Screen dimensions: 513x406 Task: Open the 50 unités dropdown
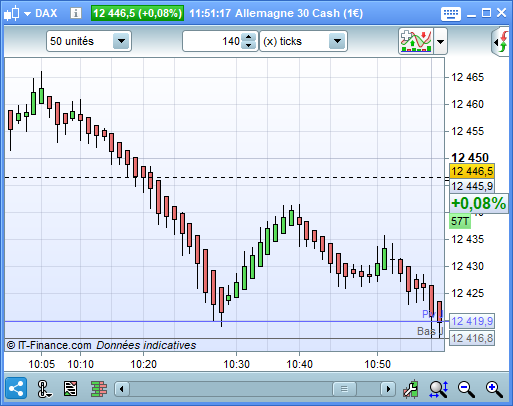coord(89,41)
